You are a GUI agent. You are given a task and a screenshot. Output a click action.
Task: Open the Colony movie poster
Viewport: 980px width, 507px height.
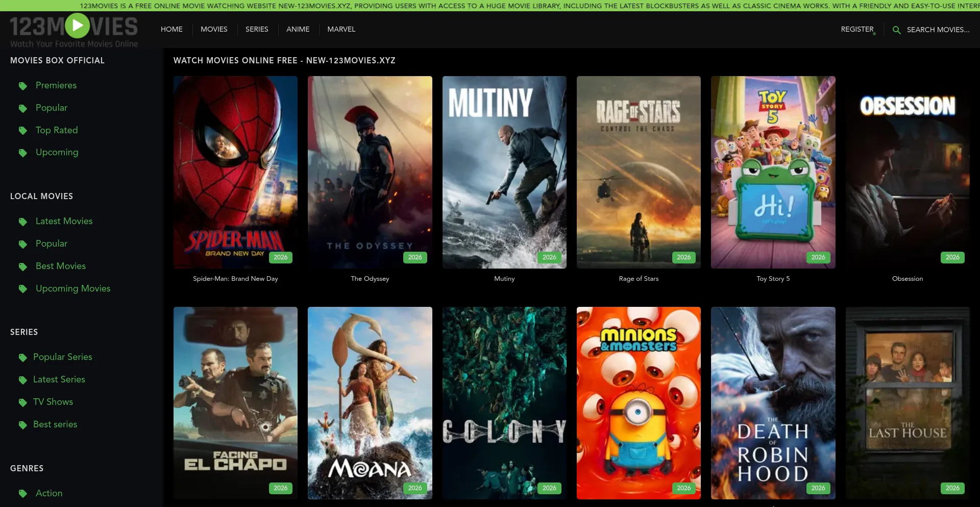click(504, 403)
